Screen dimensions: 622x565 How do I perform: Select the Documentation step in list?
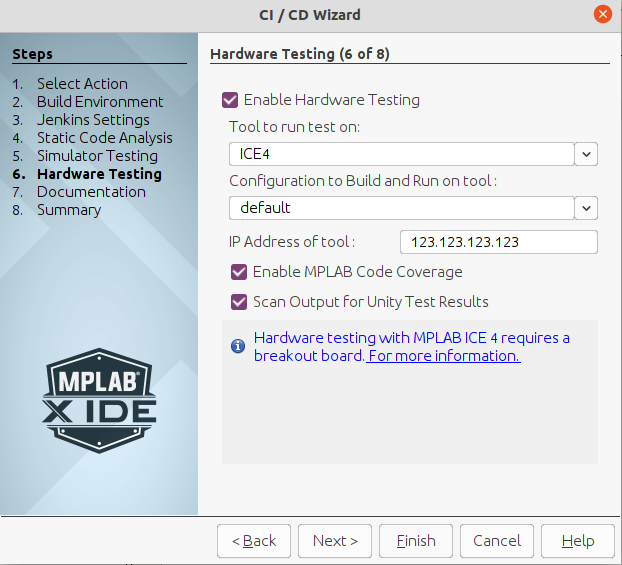[x=91, y=192]
